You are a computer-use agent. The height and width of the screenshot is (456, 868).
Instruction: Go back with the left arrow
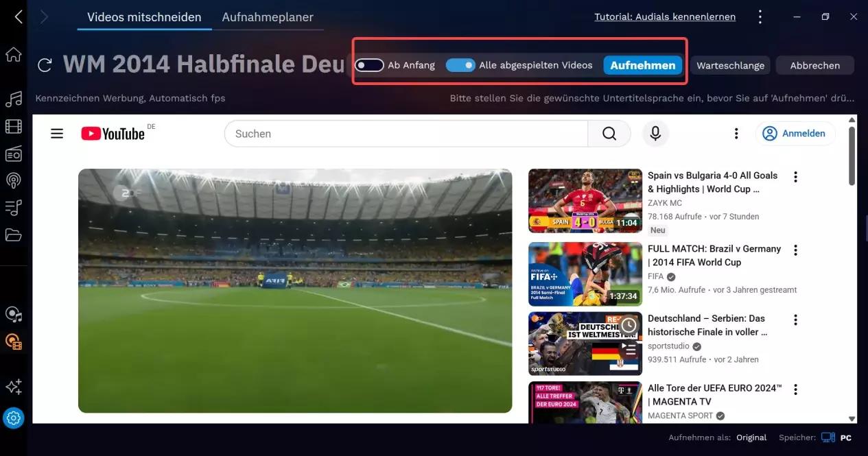19,17
